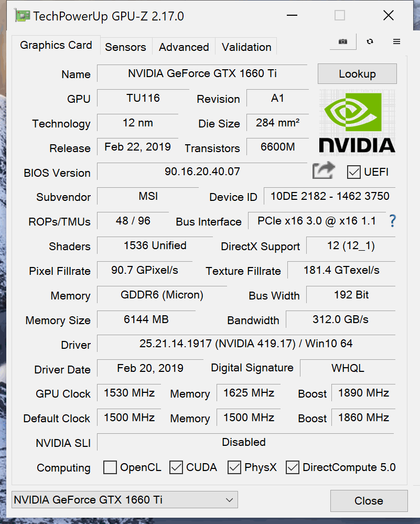The width and height of the screenshot is (420, 524).
Task: Click the refresh icon
Action: point(370,41)
